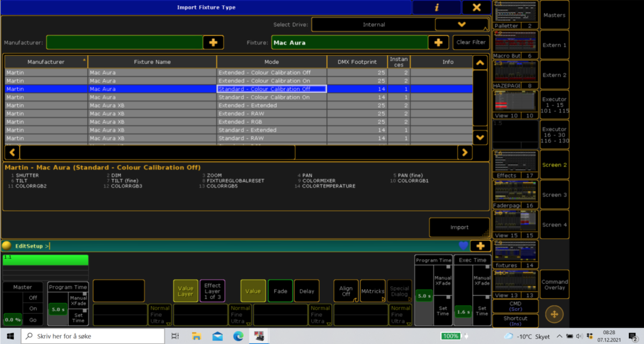Toggle the Effect Layer 1 of 3 button
Viewport: 644px width, 344px height.
coord(213,291)
